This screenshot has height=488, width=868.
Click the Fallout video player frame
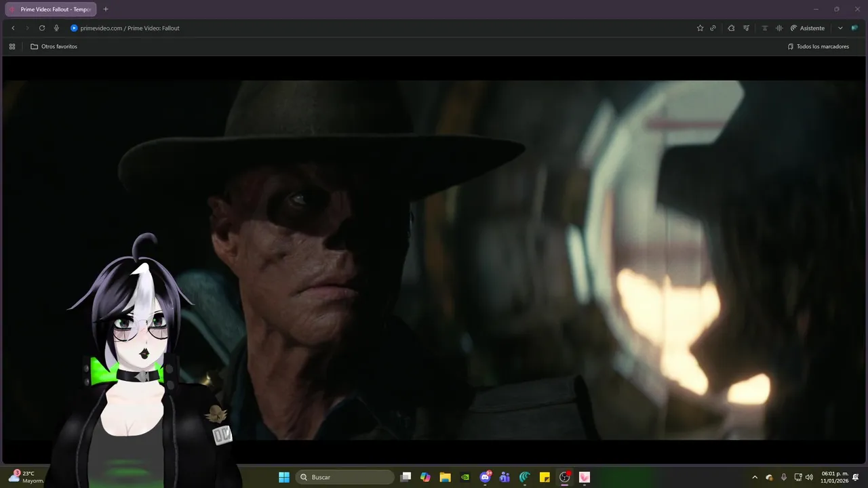click(x=434, y=260)
